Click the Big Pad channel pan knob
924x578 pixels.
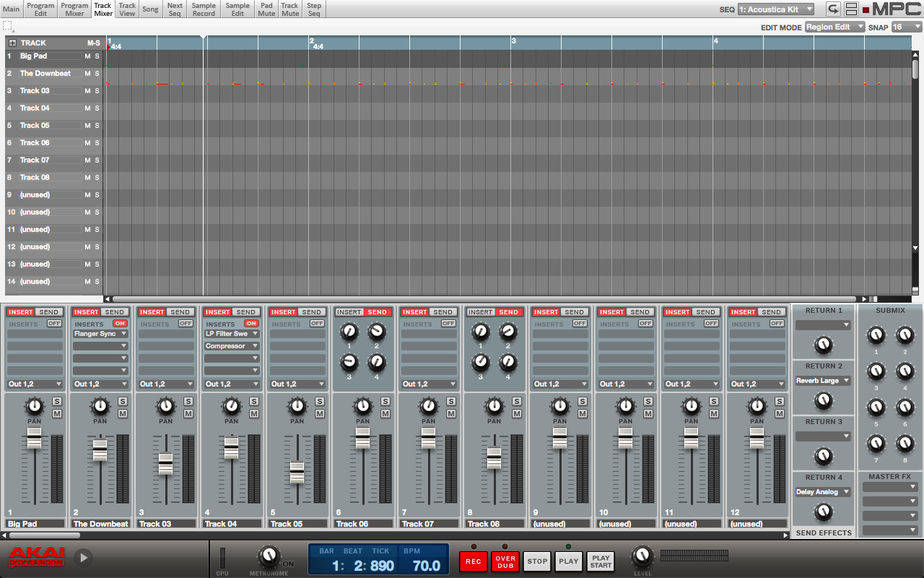click(34, 406)
